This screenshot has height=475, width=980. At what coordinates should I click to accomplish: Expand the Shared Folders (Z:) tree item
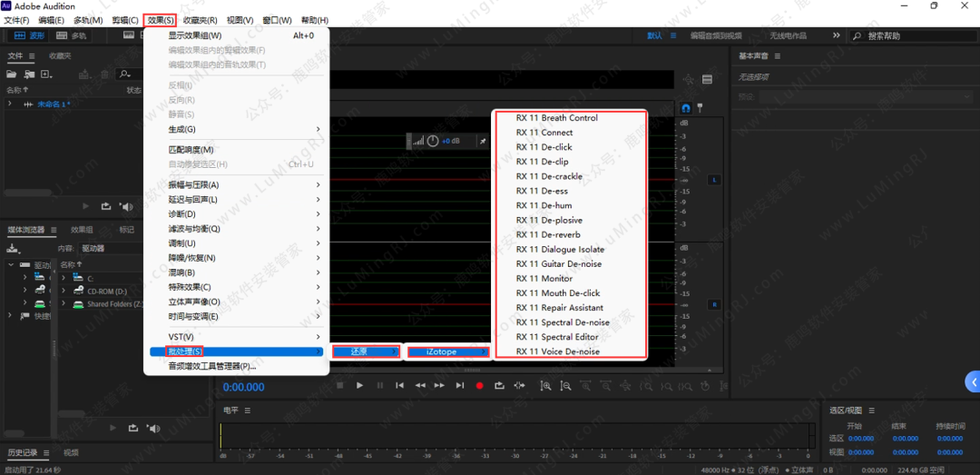64,305
